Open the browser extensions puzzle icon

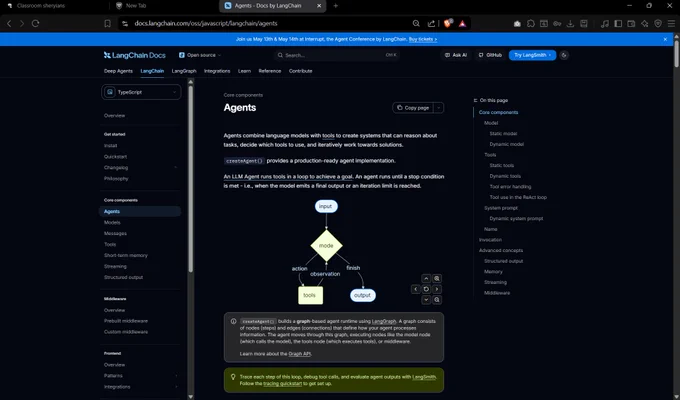tap(531, 24)
